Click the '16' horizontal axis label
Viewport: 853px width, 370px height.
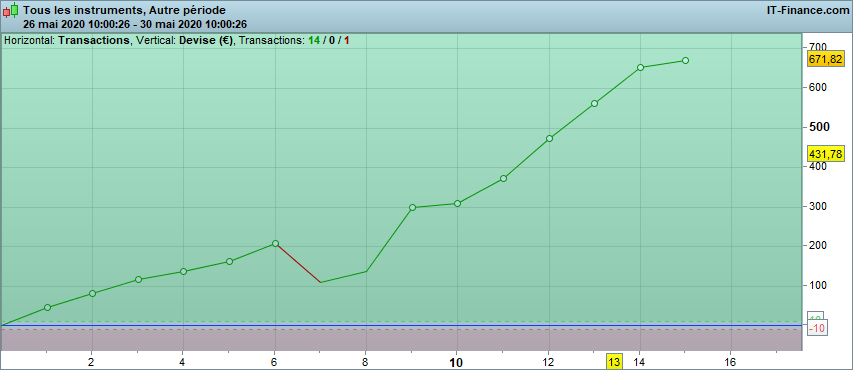pyautogui.click(x=731, y=362)
